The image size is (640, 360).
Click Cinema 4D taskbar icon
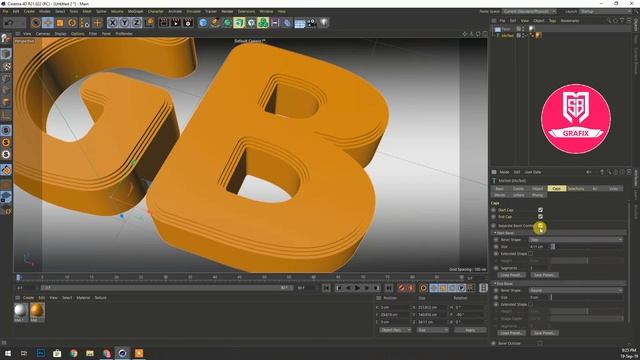[x=122, y=353]
